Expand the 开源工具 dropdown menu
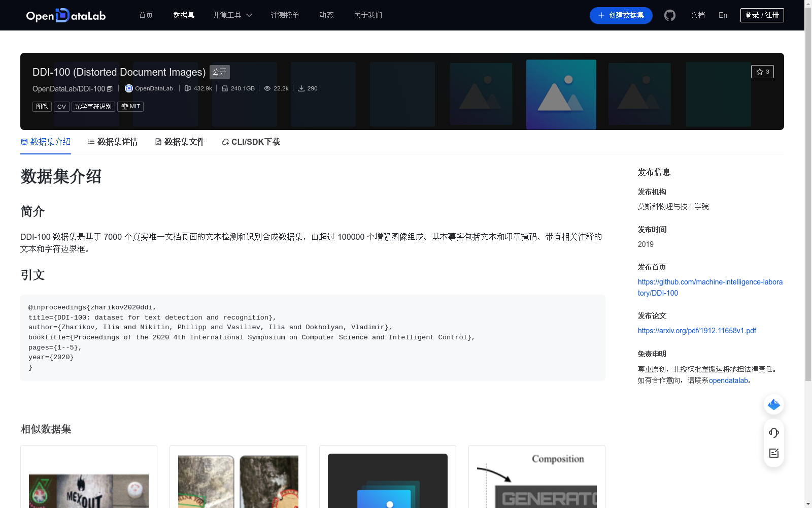Screen dimensions: 812x508 tap(232, 15)
